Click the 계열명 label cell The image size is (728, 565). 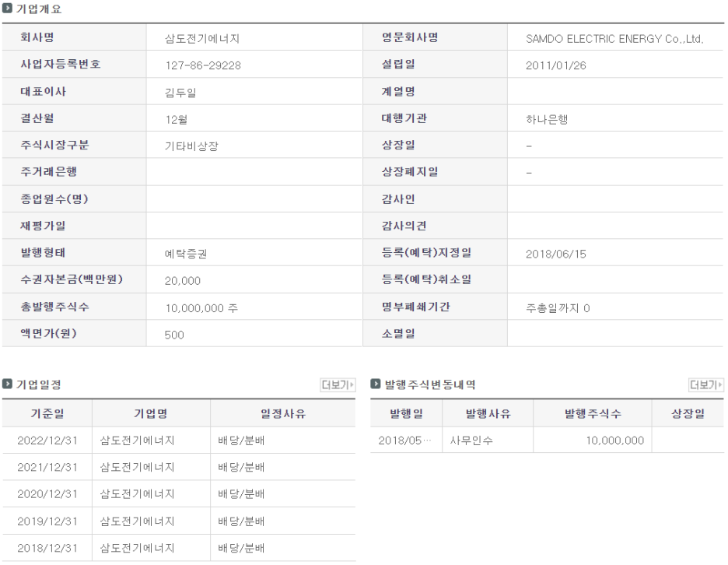pyautogui.click(x=435, y=91)
